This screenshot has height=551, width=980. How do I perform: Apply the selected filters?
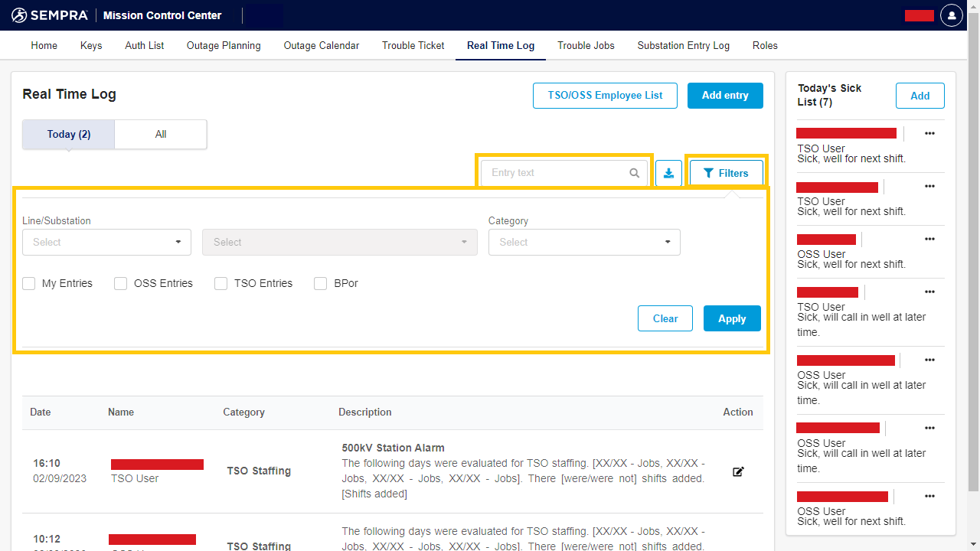tap(731, 318)
